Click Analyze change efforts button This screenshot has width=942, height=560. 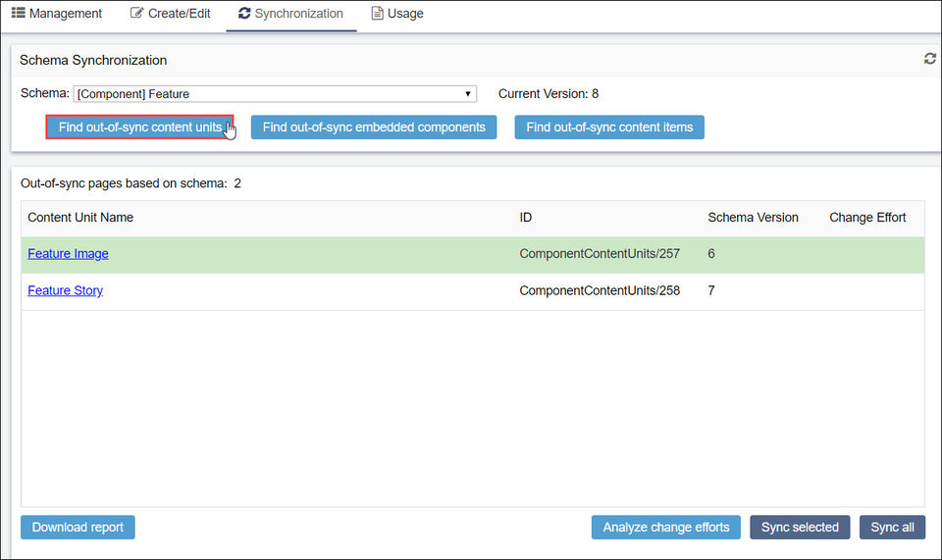point(666,528)
